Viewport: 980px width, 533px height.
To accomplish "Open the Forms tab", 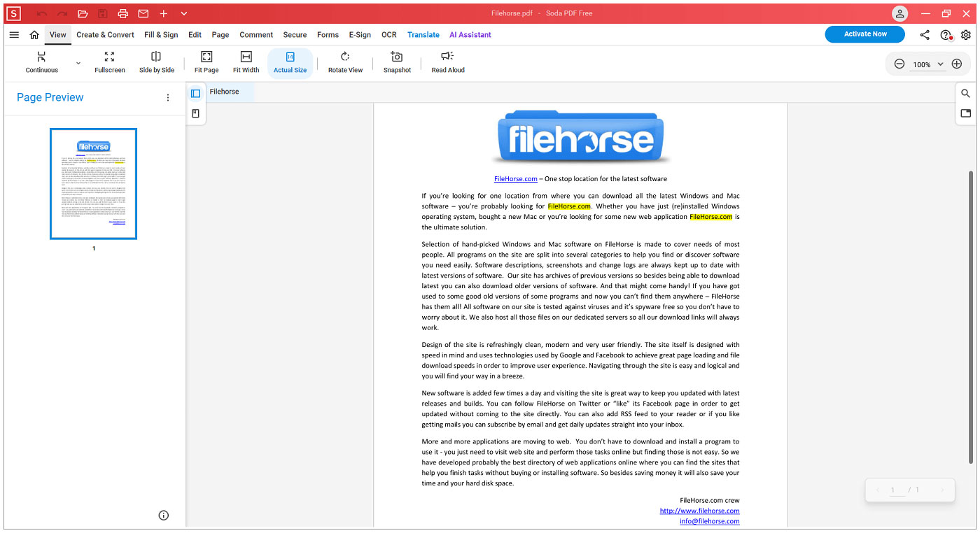I will tap(328, 34).
